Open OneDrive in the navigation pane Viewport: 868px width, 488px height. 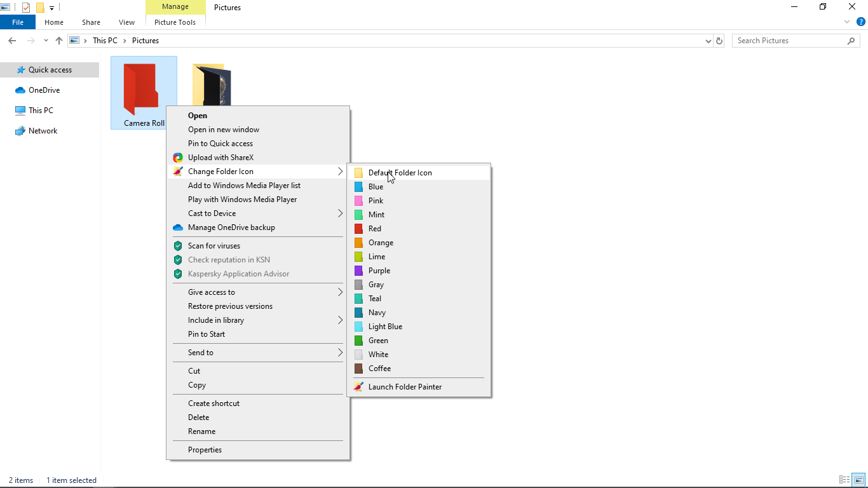(x=44, y=90)
